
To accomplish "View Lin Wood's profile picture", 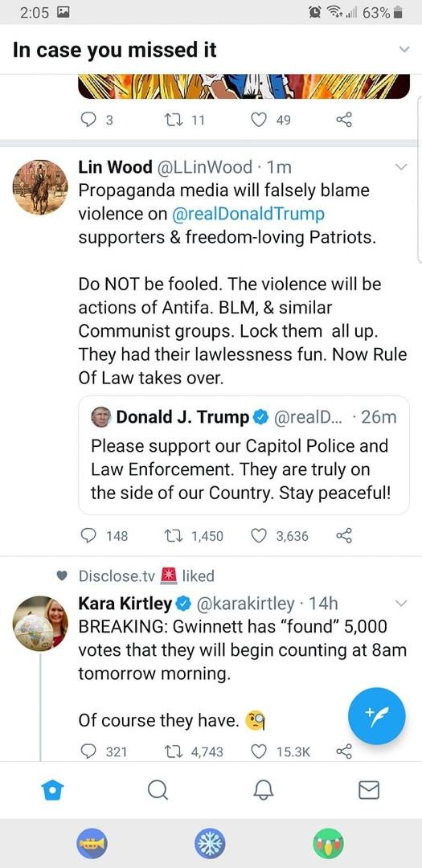I will pos(40,187).
